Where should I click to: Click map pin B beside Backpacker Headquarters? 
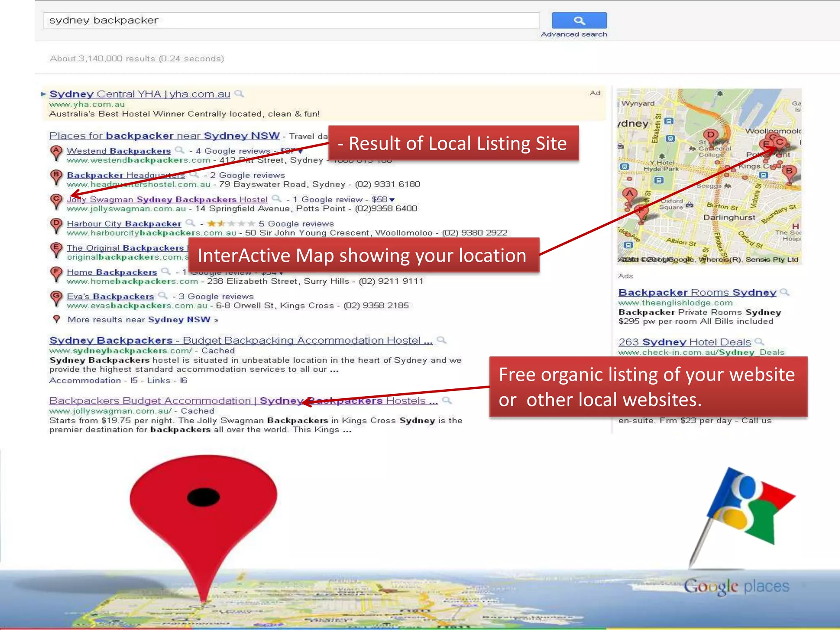(56, 177)
